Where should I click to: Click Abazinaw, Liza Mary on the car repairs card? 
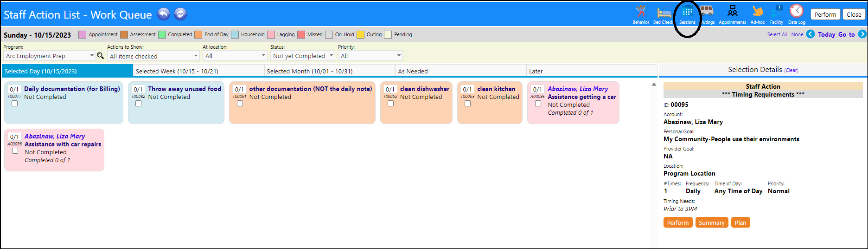(x=55, y=136)
